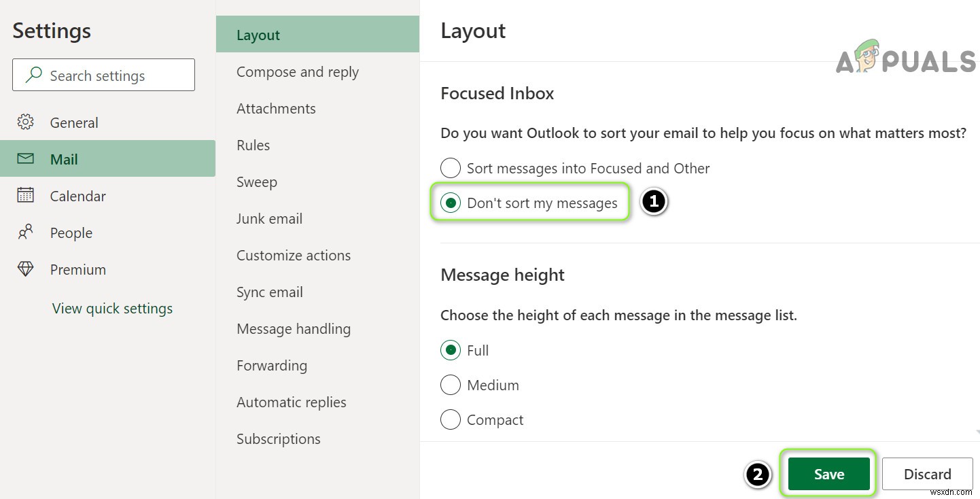
Task: Open the Forwarding settings page
Action: (272, 365)
